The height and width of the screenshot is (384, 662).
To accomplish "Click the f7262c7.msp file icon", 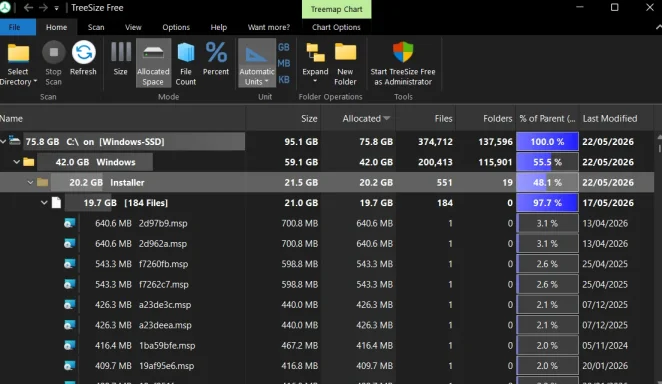I will [70, 284].
